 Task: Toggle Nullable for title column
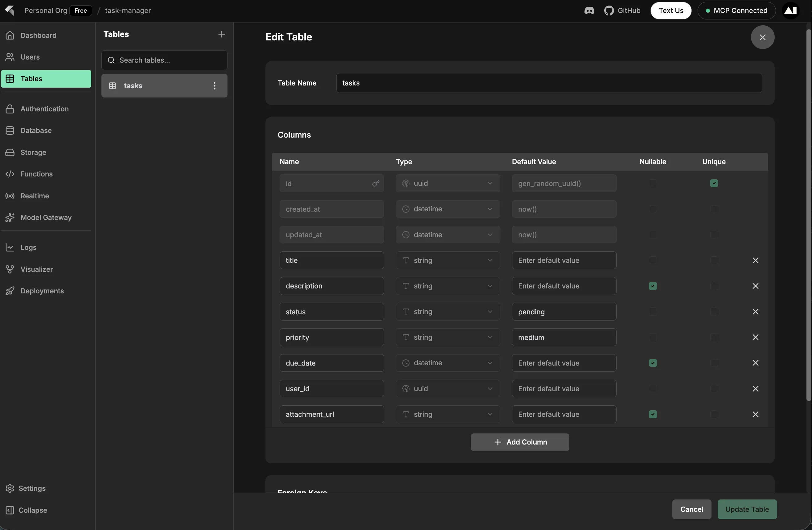(x=653, y=260)
